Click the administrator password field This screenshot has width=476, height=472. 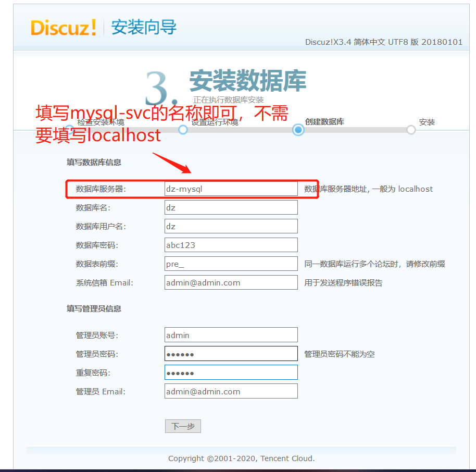(231, 354)
